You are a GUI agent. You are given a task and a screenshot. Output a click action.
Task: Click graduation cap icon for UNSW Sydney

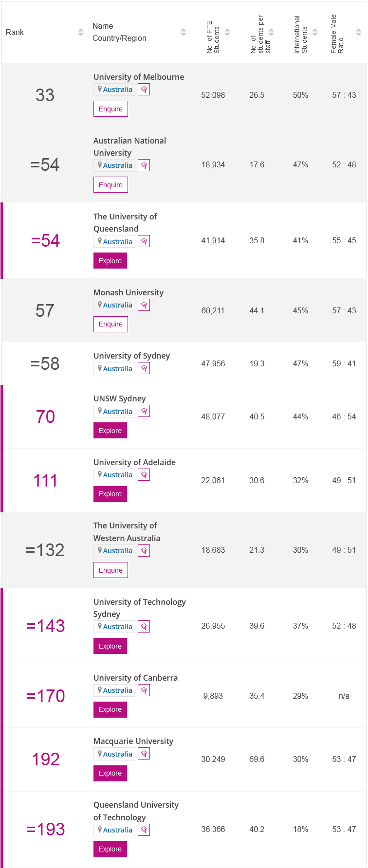[x=144, y=411]
